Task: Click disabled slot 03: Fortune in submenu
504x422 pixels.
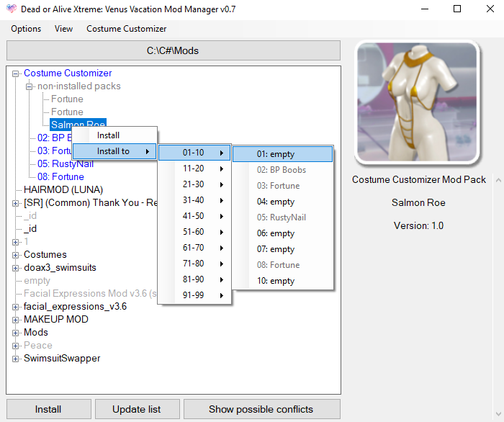Action: [282, 186]
